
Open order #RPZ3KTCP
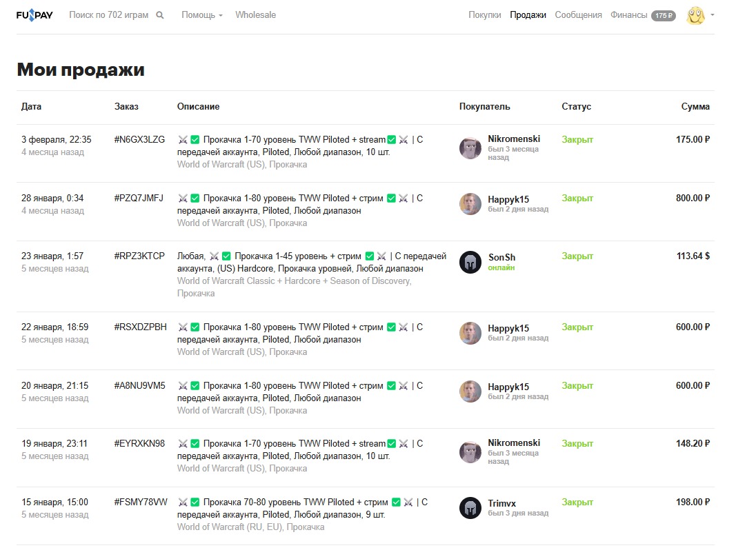tap(139, 256)
